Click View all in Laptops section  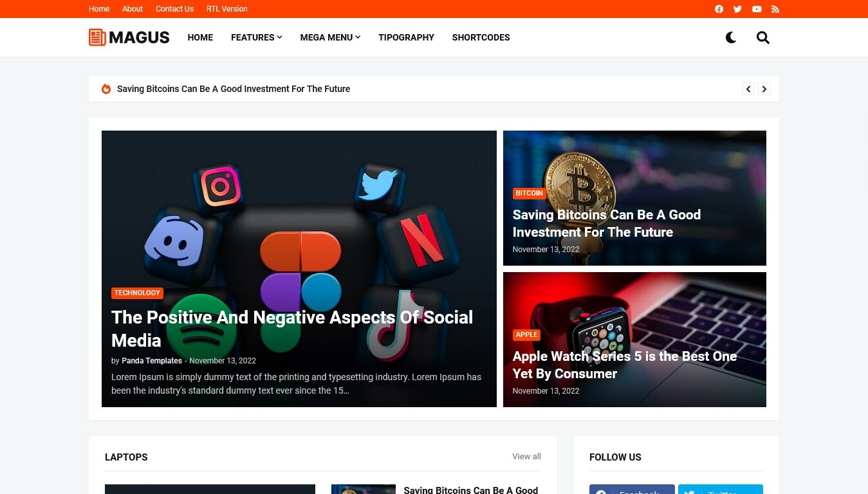click(x=526, y=457)
